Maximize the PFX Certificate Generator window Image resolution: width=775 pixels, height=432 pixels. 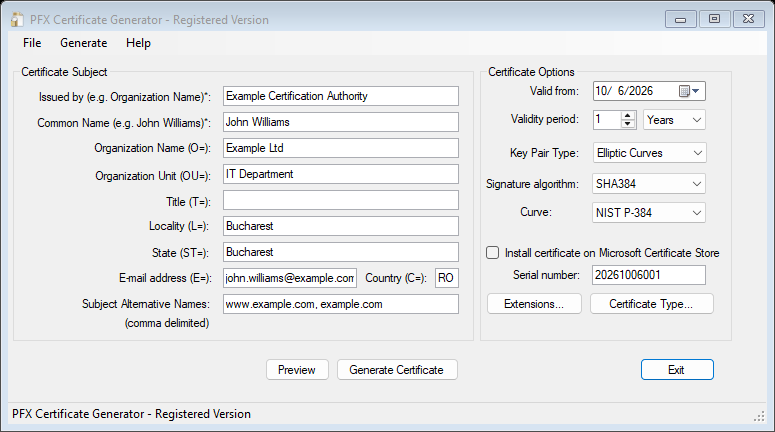(714, 19)
